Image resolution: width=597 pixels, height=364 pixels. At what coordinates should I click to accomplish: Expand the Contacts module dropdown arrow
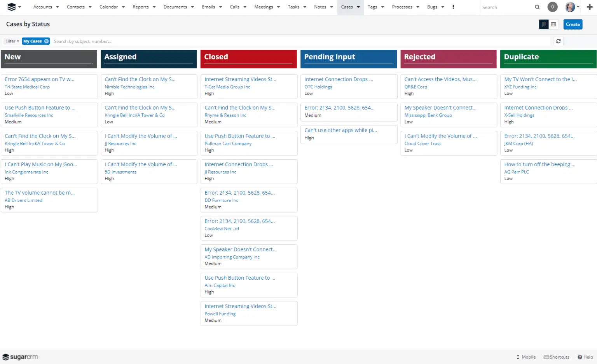click(x=90, y=7)
